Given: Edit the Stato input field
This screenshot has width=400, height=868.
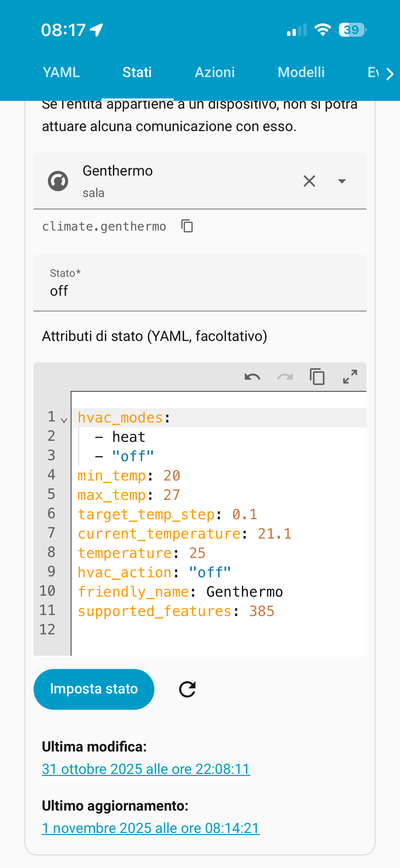Looking at the screenshot, I should pos(200,291).
